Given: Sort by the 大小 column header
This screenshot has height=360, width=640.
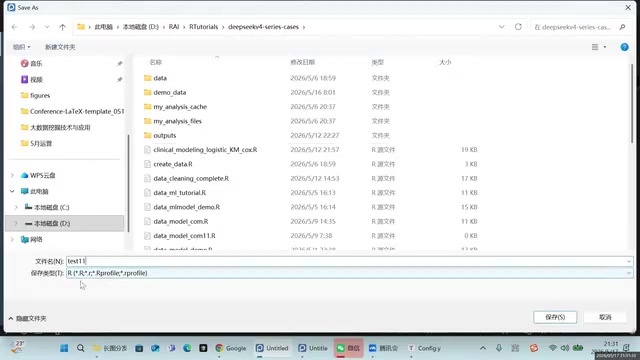Looking at the screenshot, I should (445, 62).
